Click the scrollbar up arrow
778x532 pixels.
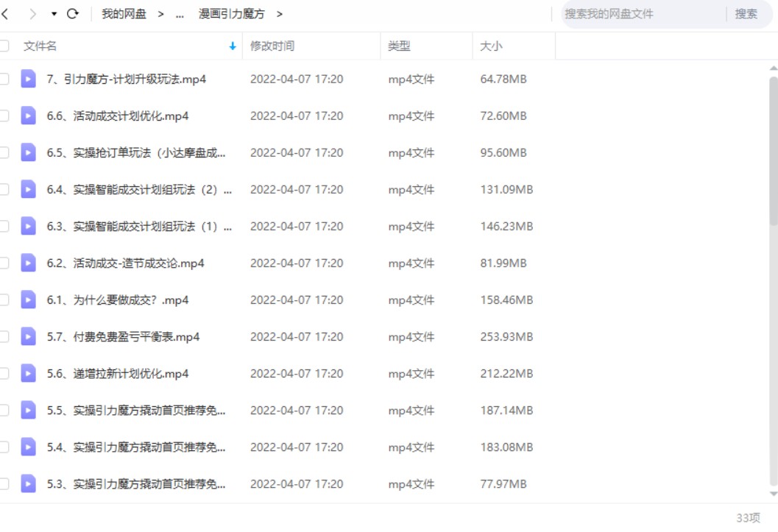774,68
